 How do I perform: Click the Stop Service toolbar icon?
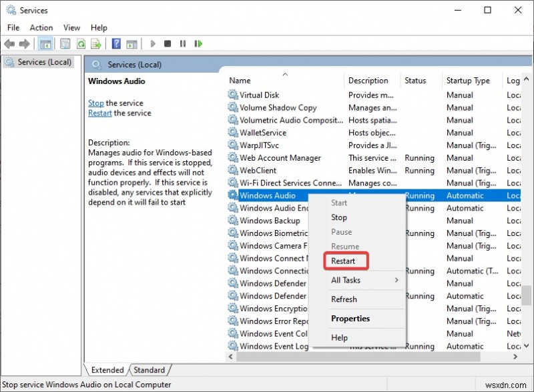click(168, 43)
